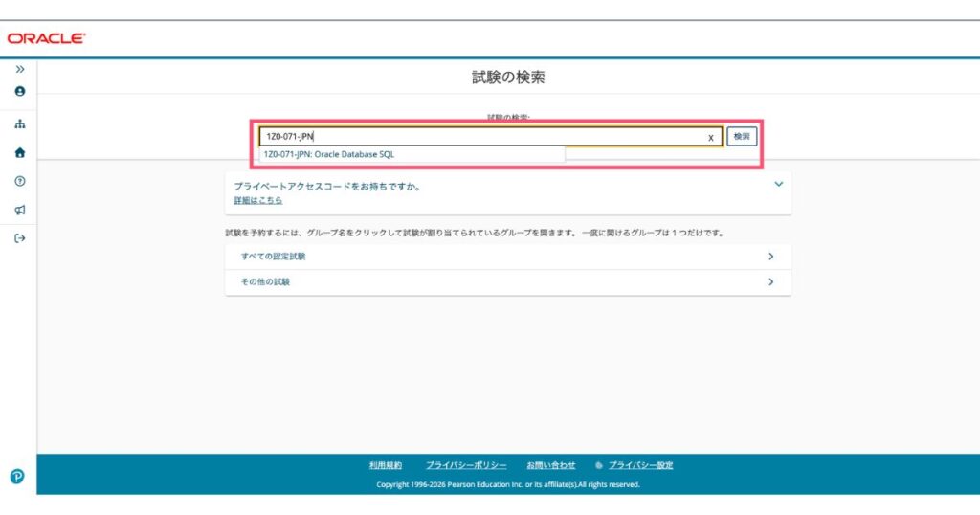Open announcements megaphone icon
The image size is (980, 515).
pos(20,210)
